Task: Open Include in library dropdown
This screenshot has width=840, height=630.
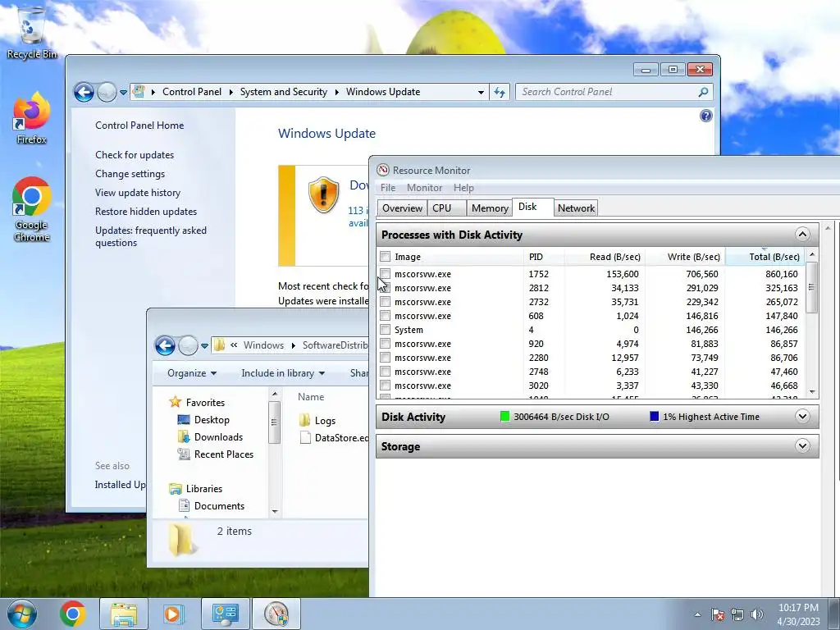Action: pyautogui.click(x=283, y=373)
